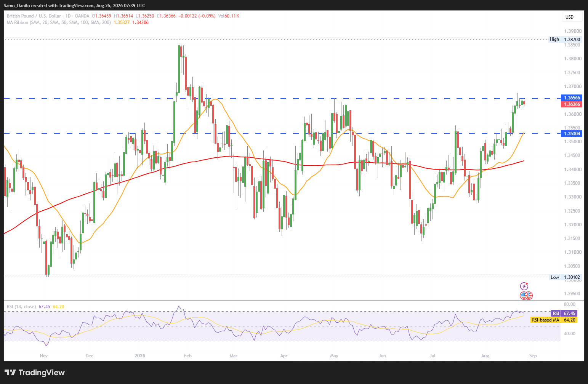This screenshot has width=588, height=384.
Task: Click the 1.32000 price axis tick
Action: click(573, 225)
